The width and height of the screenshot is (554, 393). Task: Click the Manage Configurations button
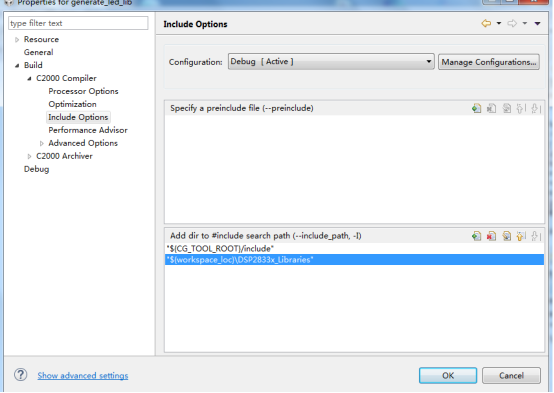(x=489, y=62)
